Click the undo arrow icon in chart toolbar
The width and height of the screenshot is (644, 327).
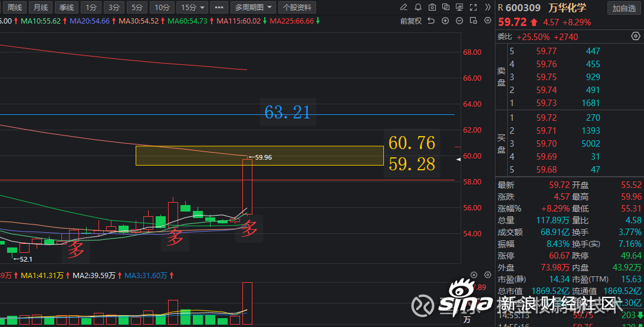(x=431, y=21)
